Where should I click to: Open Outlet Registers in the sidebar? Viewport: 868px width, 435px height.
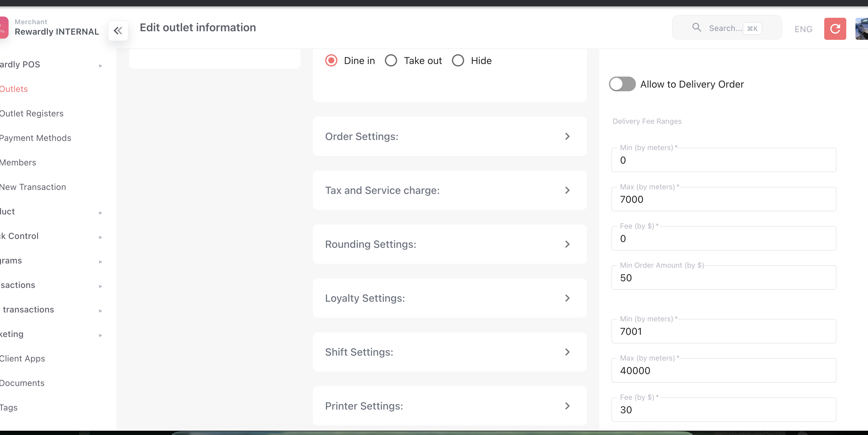pos(32,114)
